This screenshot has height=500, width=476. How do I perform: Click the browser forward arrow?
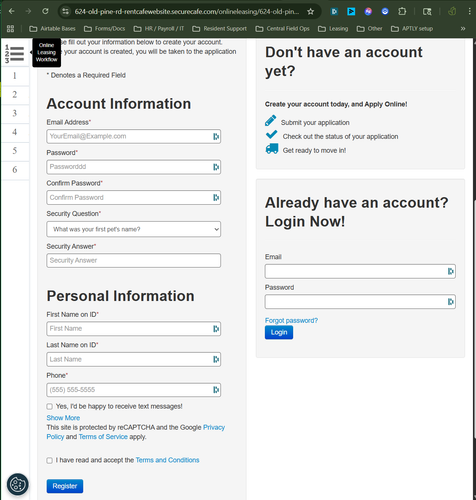(28, 11)
